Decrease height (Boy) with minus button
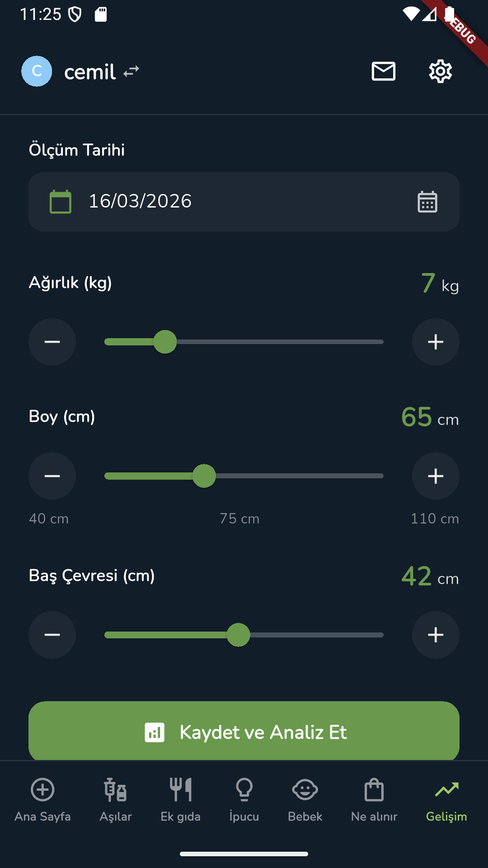Viewport: 488px width, 868px height. click(52, 476)
